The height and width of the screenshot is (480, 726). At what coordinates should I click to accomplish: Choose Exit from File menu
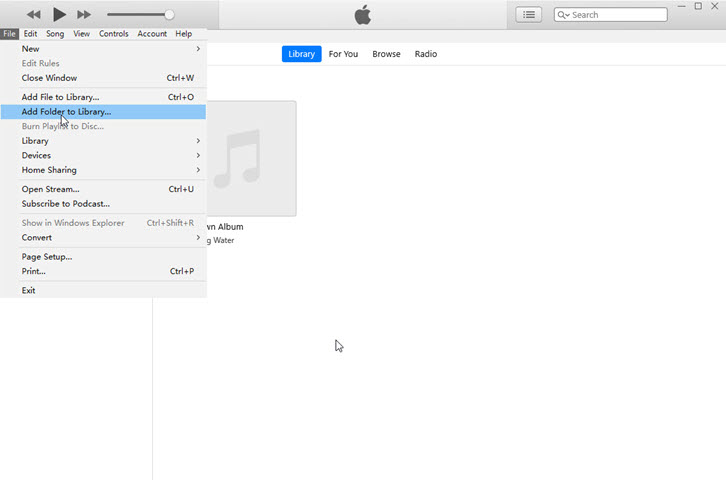pyautogui.click(x=103, y=291)
